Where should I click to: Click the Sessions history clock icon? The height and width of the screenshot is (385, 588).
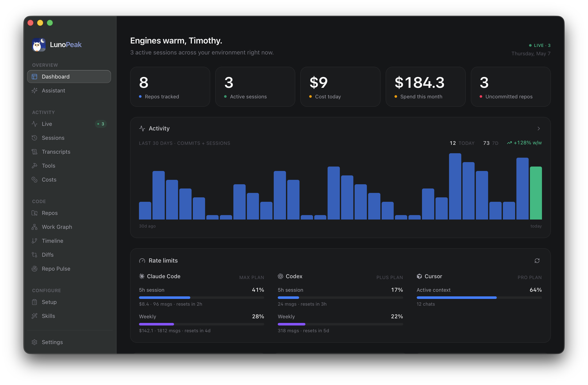pyautogui.click(x=35, y=138)
